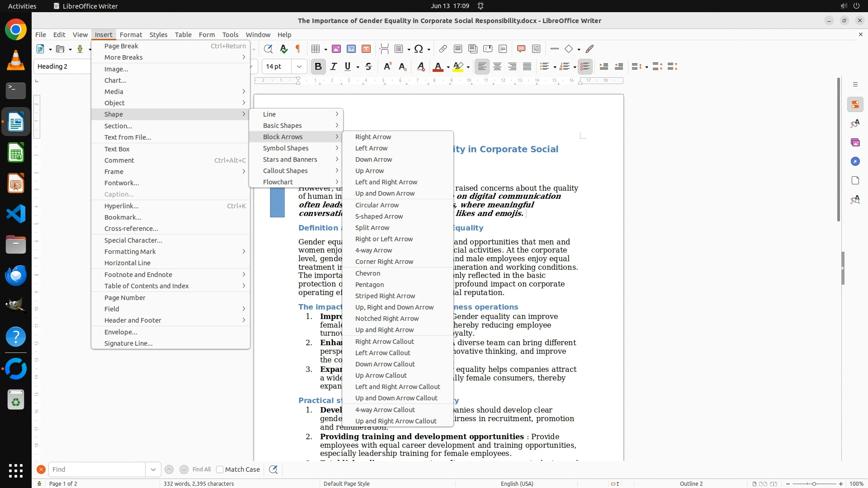The height and width of the screenshot is (488, 868).
Task: Click the Find All button
Action: pyautogui.click(x=201, y=469)
